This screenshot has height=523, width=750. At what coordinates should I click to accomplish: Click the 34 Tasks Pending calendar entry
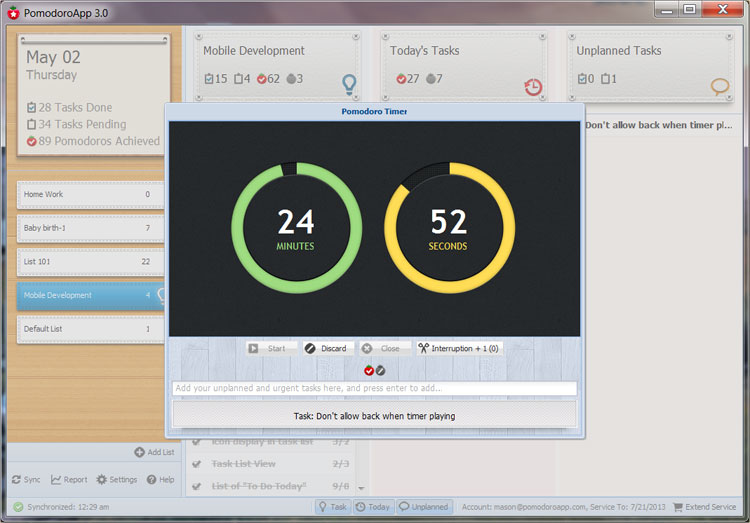pyautogui.click(x=77, y=124)
